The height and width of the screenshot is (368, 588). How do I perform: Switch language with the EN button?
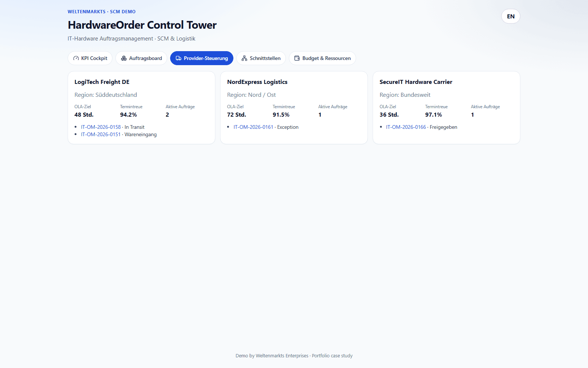(x=511, y=16)
